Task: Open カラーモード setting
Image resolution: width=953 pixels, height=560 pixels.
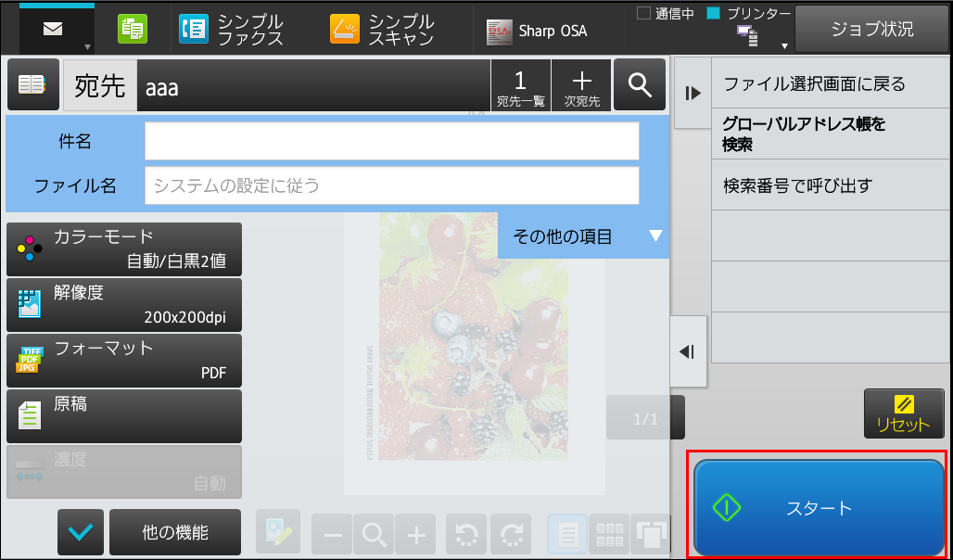Action: 124,249
